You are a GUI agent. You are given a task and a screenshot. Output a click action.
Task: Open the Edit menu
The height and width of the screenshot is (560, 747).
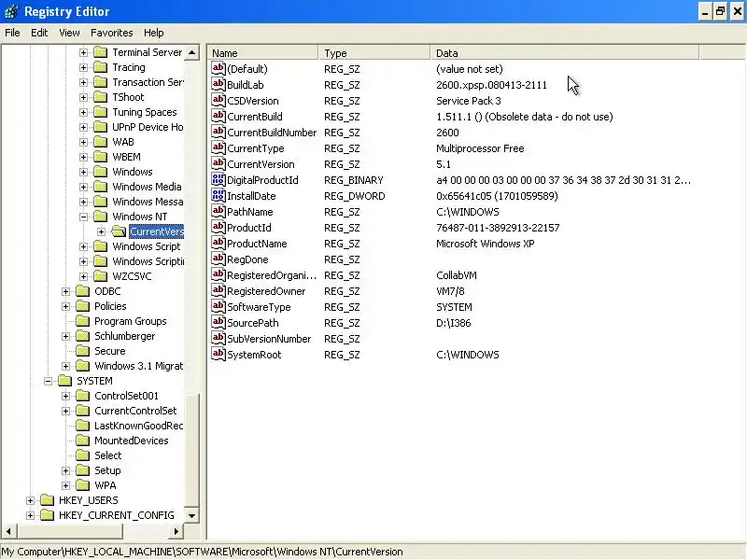[x=39, y=33]
